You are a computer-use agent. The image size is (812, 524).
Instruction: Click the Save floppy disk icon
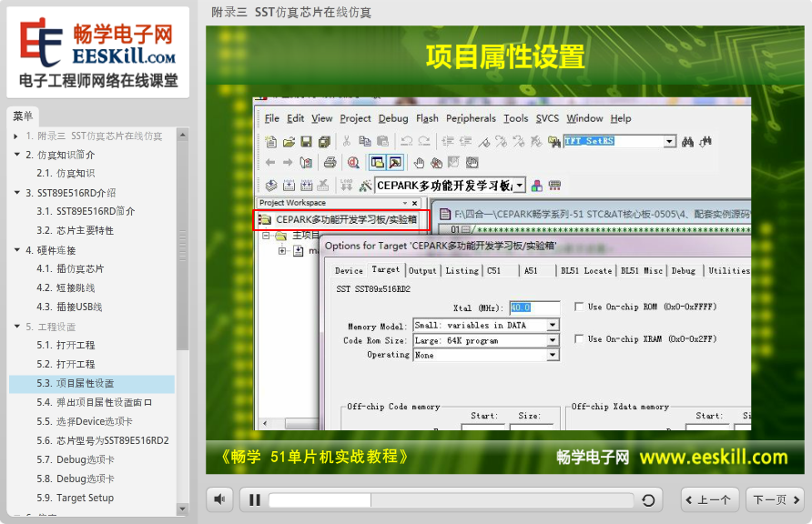pyautogui.click(x=306, y=141)
